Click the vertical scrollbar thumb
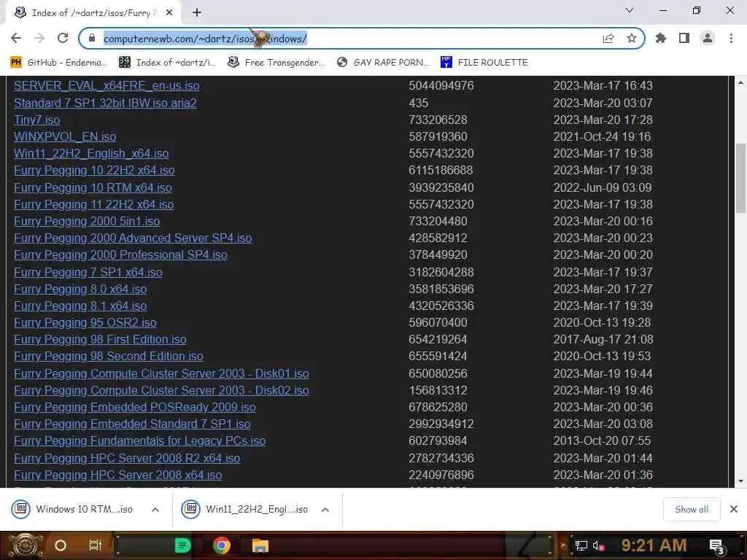The height and width of the screenshot is (560, 747). [741, 178]
